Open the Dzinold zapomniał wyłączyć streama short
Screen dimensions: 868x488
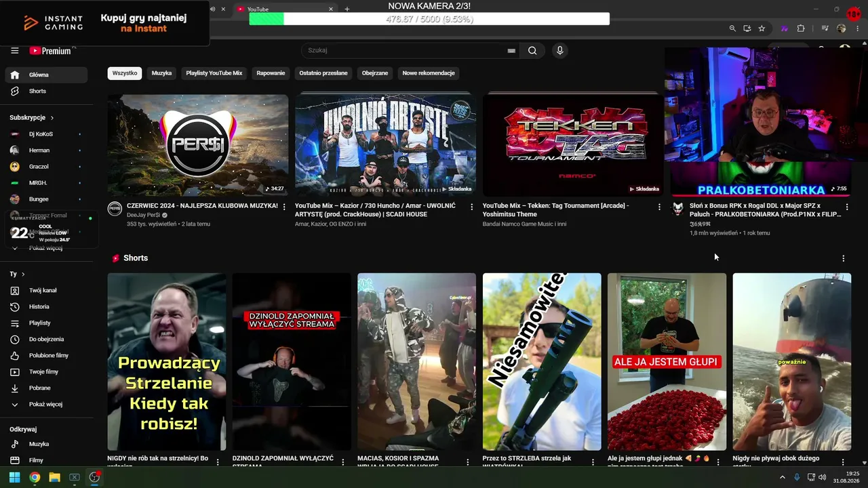[292, 362]
